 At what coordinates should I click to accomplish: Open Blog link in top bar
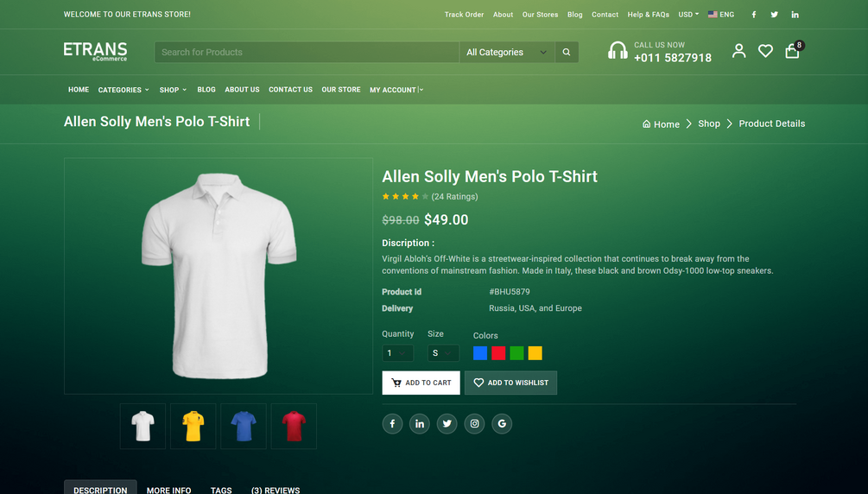[x=574, y=15]
